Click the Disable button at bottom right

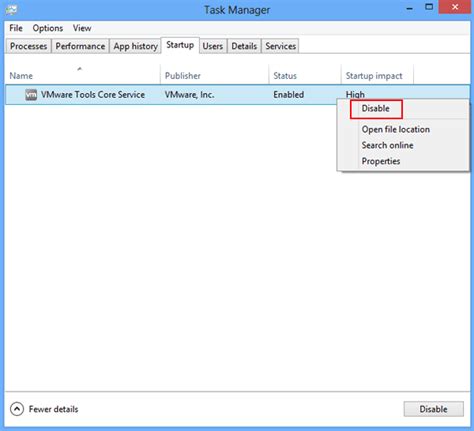pyautogui.click(x=434, y=409)
